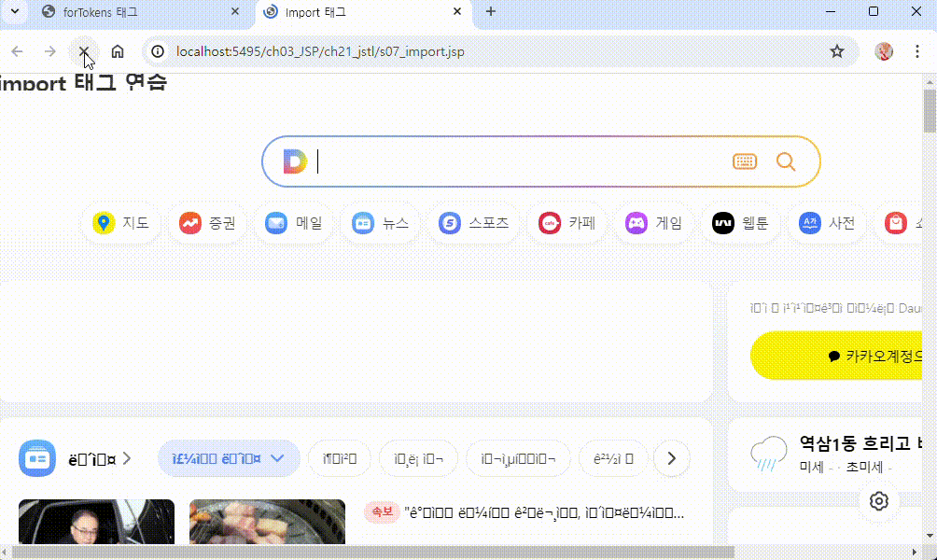Screen dimensions: 937x560
Task: Open the tab search dropdown arrow
Action: [15, 11]
